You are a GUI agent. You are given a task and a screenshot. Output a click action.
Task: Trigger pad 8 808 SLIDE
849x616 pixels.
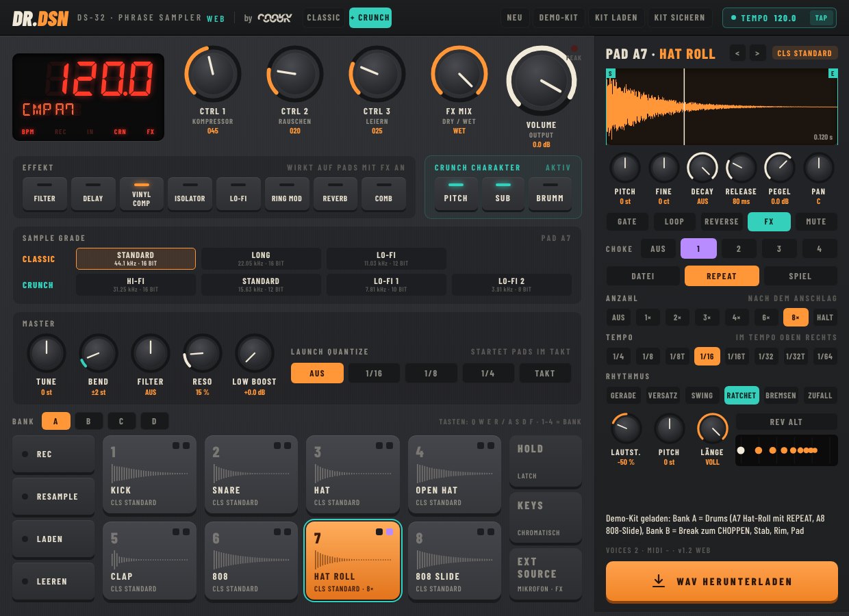[x=456, y=561]
